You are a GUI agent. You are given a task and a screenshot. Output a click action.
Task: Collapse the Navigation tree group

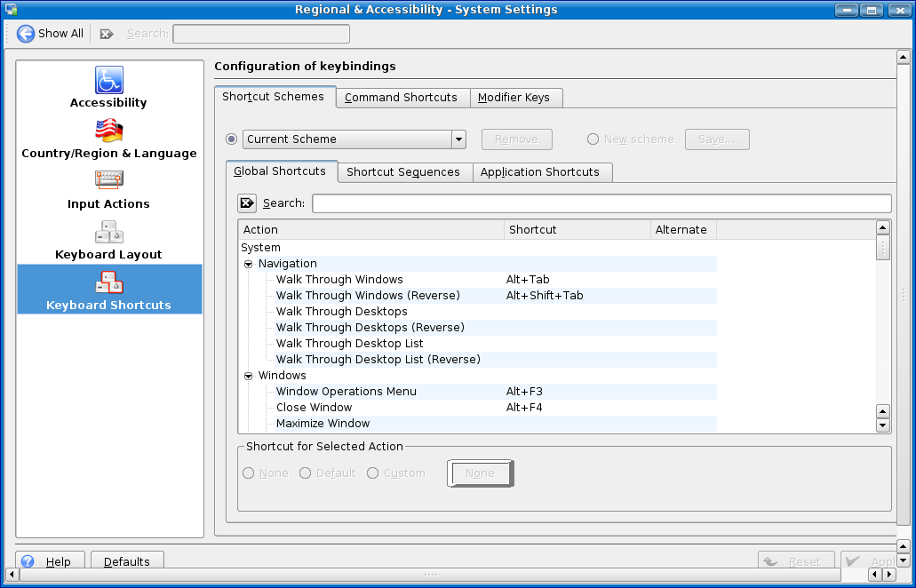coord(249,264)
